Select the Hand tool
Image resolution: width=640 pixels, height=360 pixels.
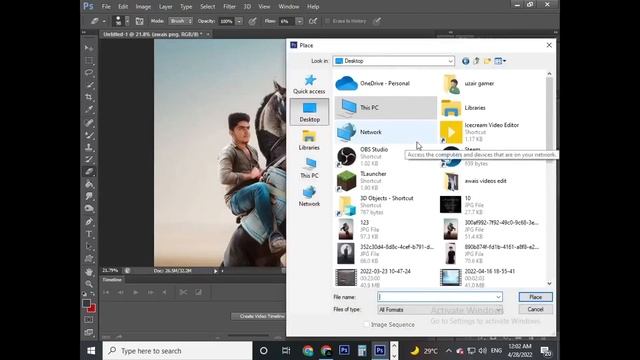coord(89,272)
